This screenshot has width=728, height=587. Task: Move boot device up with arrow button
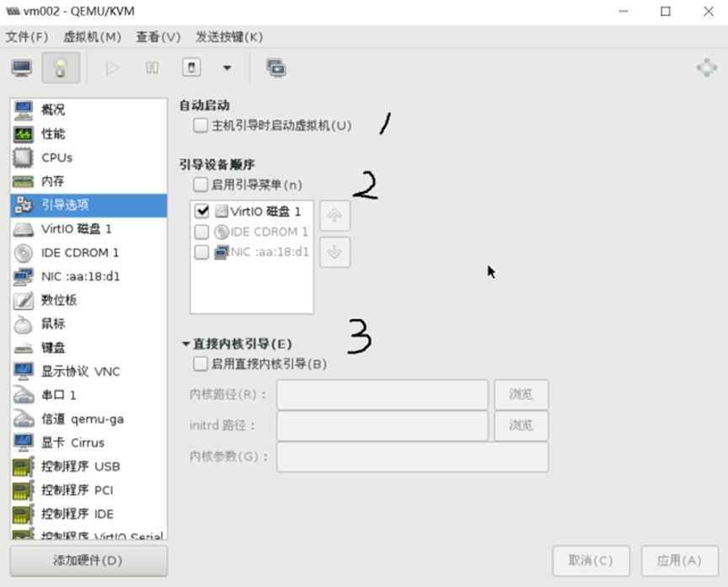335,216
